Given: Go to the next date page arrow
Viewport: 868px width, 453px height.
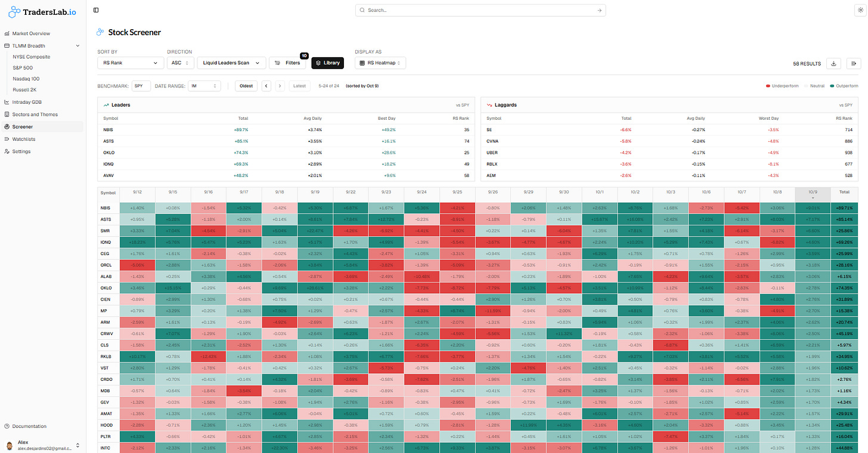Looking at the screenshot, I should tap(280, 86).
